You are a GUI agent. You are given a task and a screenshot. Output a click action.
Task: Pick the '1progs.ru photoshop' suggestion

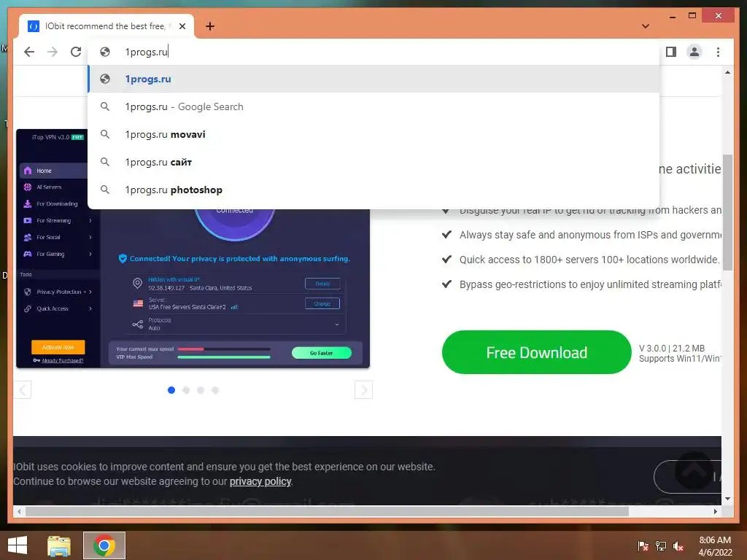point(373,190)
